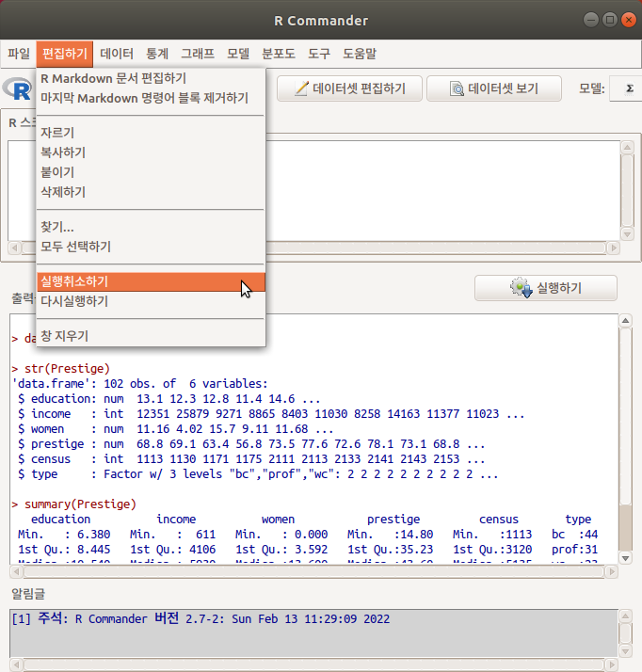
Task: Open the 도움말 menu
Action: pos(360,54)
